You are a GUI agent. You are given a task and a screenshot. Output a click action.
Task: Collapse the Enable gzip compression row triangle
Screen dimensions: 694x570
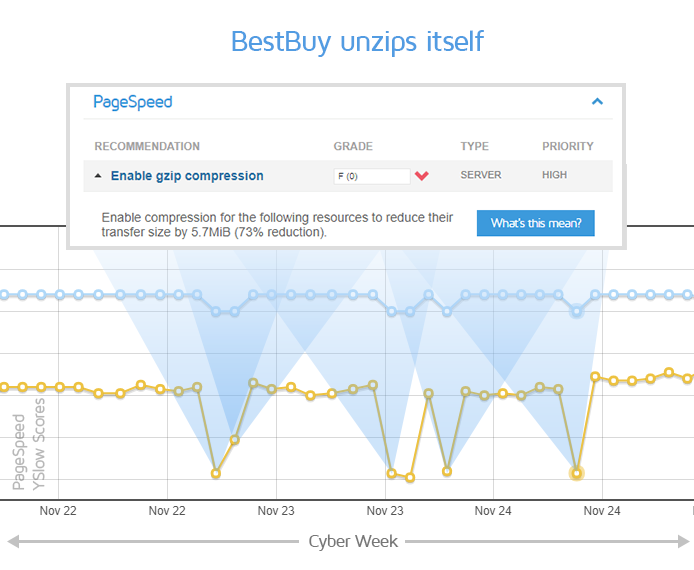[98, 176]
